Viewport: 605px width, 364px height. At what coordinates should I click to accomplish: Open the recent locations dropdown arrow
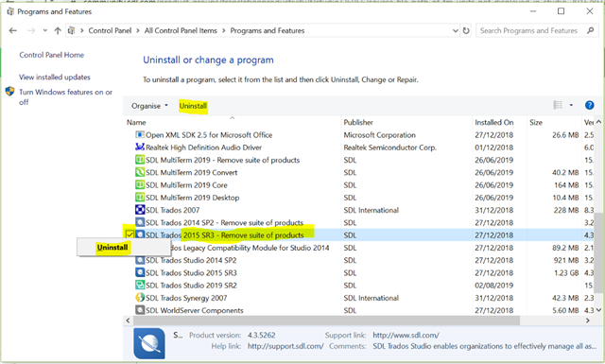[x=45, y=30]
